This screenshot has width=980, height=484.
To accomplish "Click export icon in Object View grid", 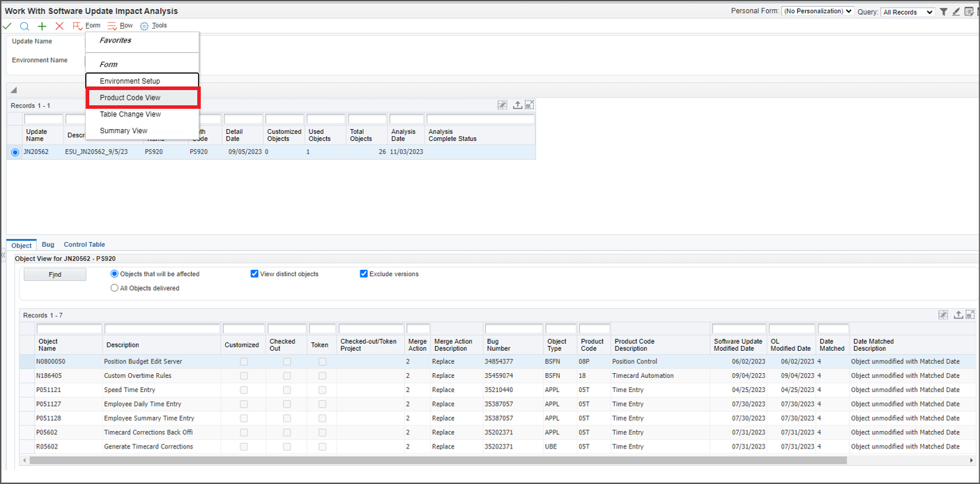I will [958, 315].
